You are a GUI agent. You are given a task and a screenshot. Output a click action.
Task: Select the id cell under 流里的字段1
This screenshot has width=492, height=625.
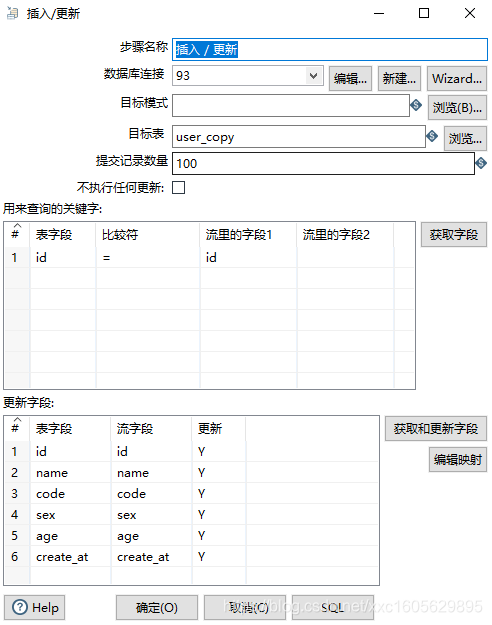click(x=248, y=257)
